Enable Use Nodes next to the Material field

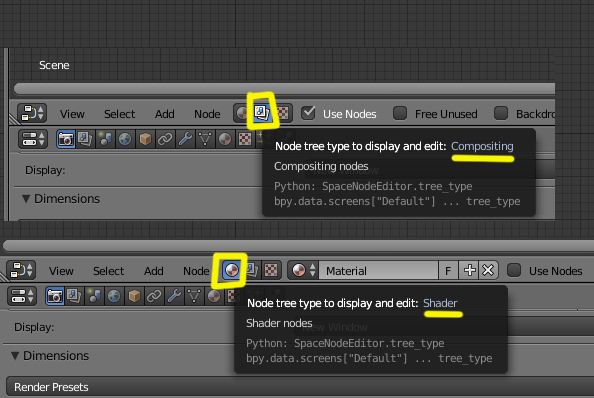click(x=514, y=270)
